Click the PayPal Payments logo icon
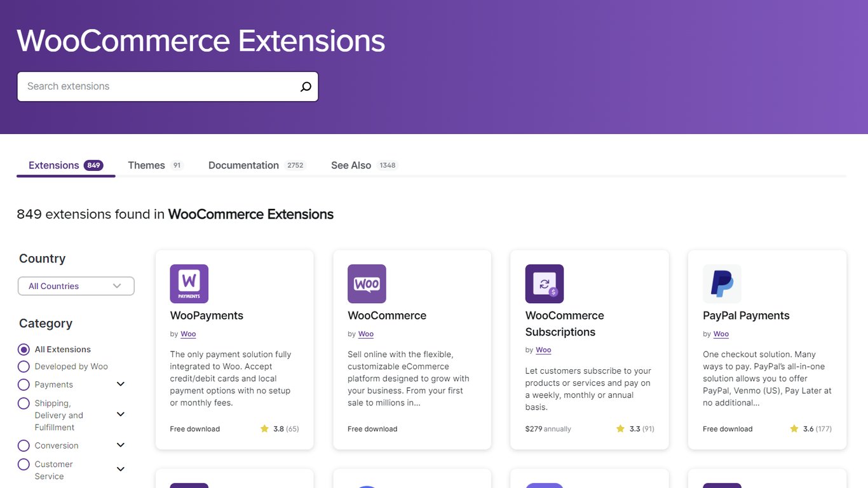The width and height of the screenshot is (868, 488). (x=722, y=283)
